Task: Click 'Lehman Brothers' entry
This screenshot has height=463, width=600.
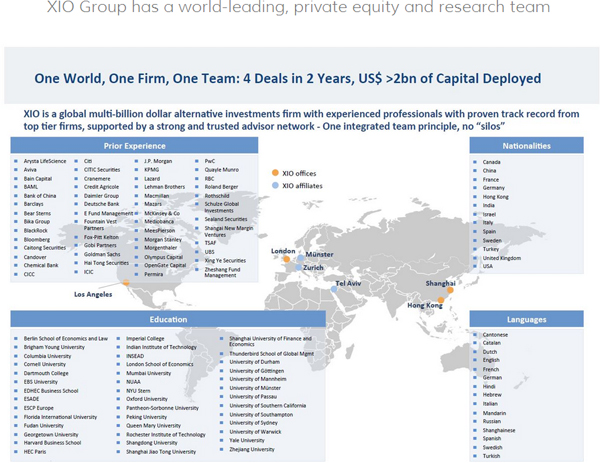Action: (x=165, y=187)
